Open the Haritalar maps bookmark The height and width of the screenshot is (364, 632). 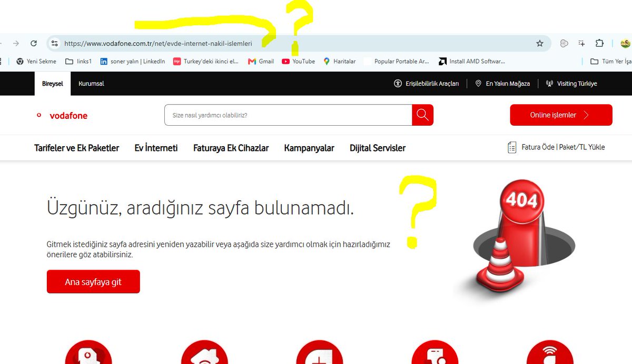[x=340, y=62]
